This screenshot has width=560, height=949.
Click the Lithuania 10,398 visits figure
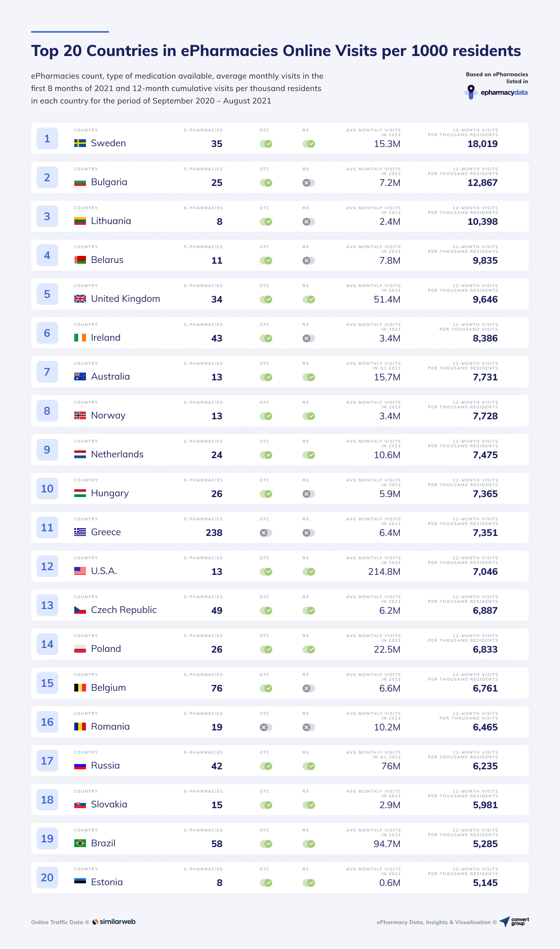[483, 222]
